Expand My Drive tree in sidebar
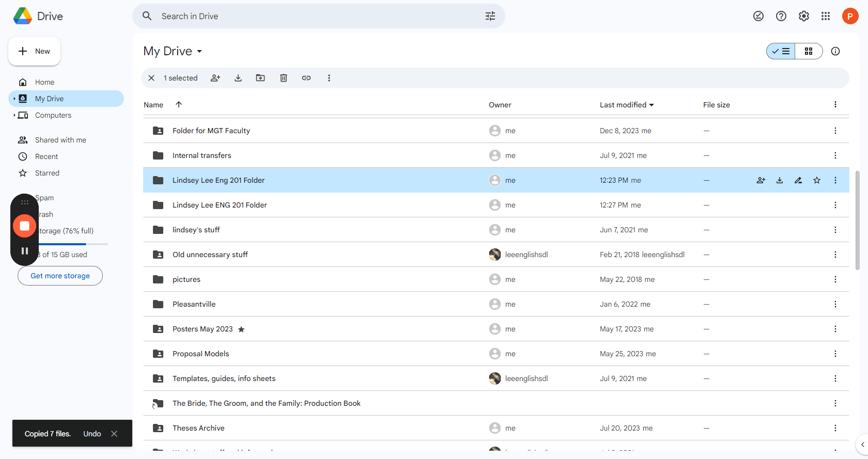Screen dimensions: 868x459 click(x=14, y=99)
